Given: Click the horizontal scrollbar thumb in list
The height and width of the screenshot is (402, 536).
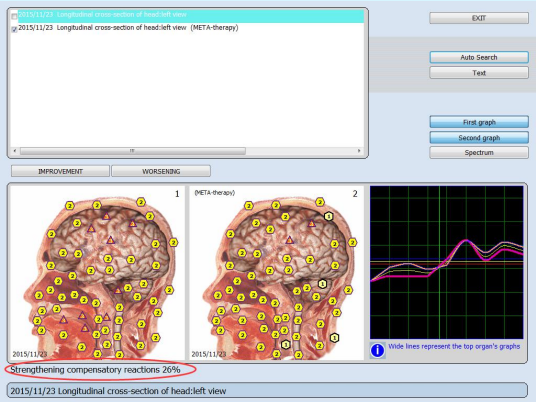Looking at the screenshot, I should pos(133,151).
